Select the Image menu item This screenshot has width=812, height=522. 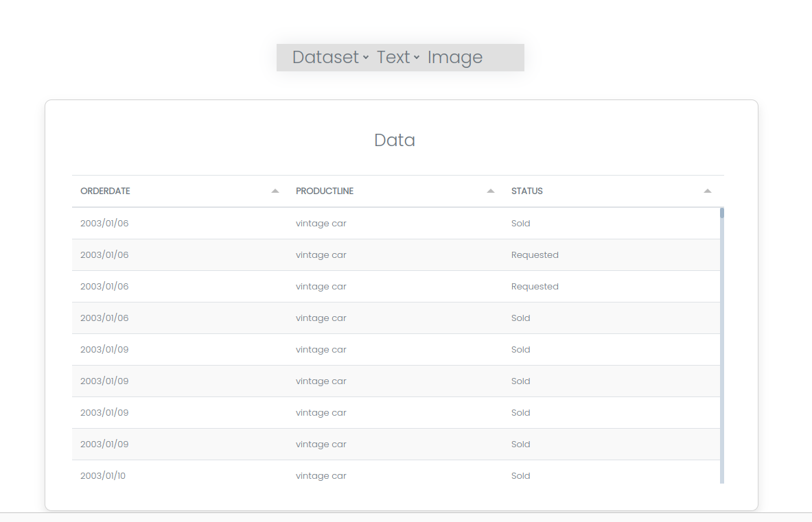(x=454, y=58)
